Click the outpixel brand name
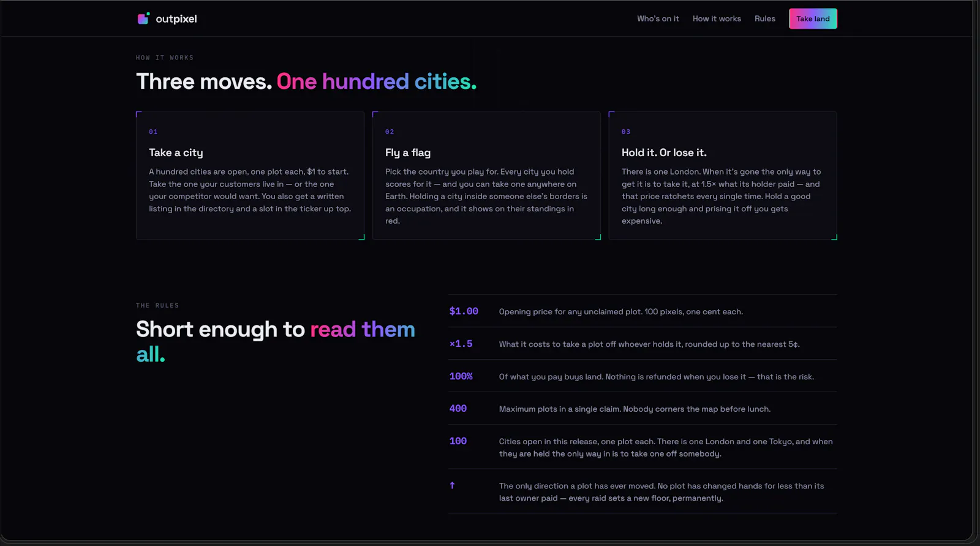The height and width of the screenshot is (546, 980). (x=176, y=19)
